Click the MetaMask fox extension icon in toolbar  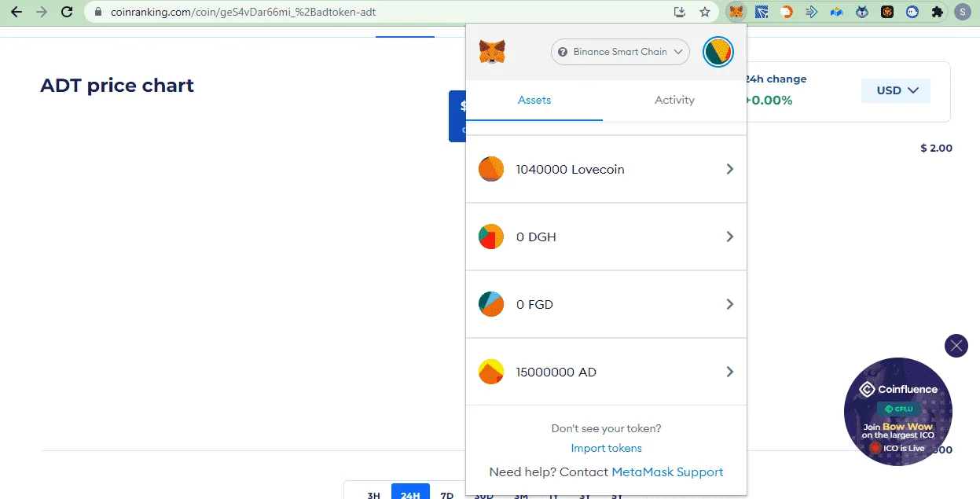coord(736,12)
